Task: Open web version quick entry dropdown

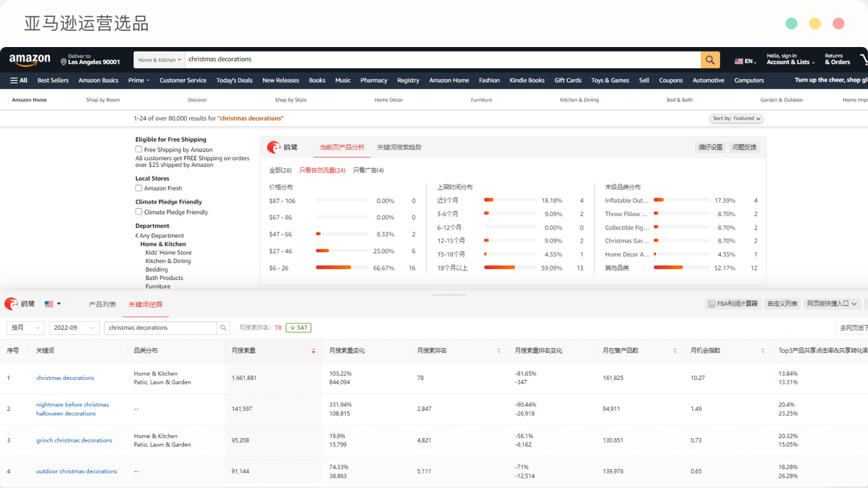Action: (x=832, y=304)
